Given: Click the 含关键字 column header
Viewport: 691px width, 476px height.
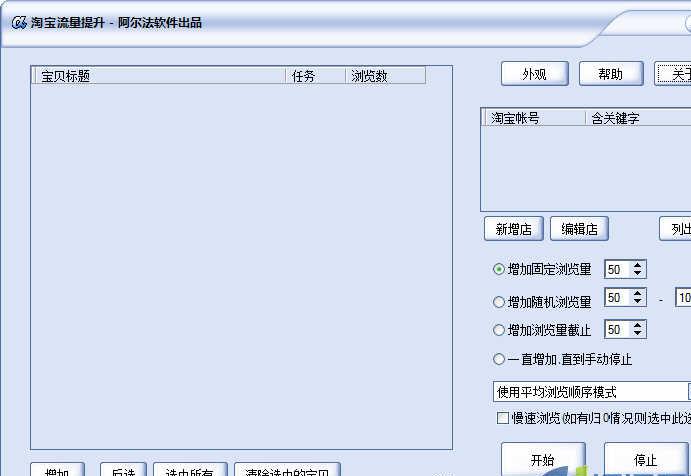Looking at the screenshot, I should 639,118.
